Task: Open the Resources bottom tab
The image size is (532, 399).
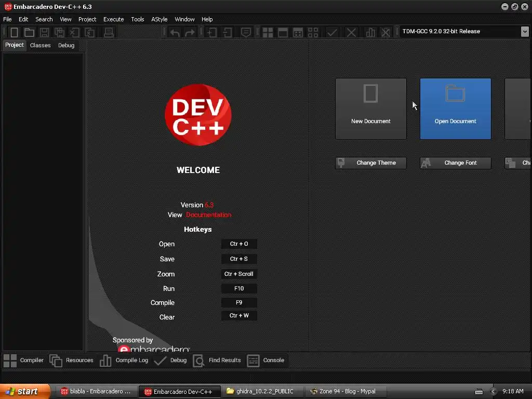Action: pyautogui.click(x=72, y=361)
